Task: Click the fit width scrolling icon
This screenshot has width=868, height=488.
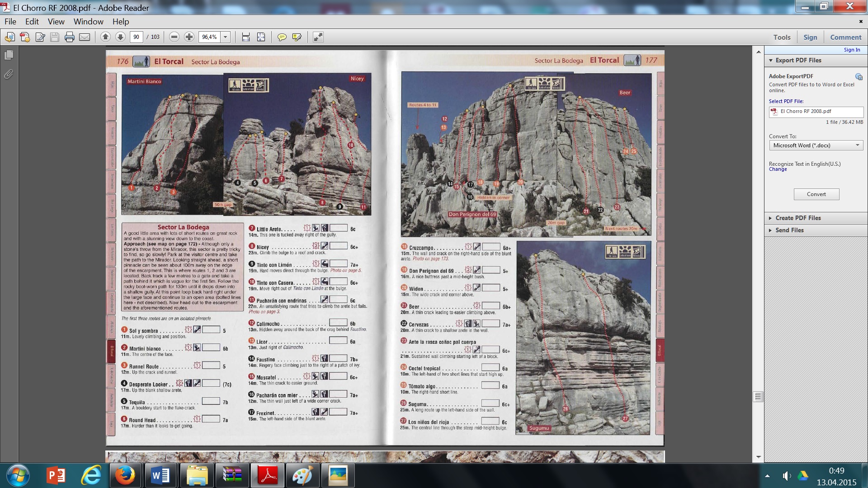Action: pyautogui.click(x=245, y=37)
